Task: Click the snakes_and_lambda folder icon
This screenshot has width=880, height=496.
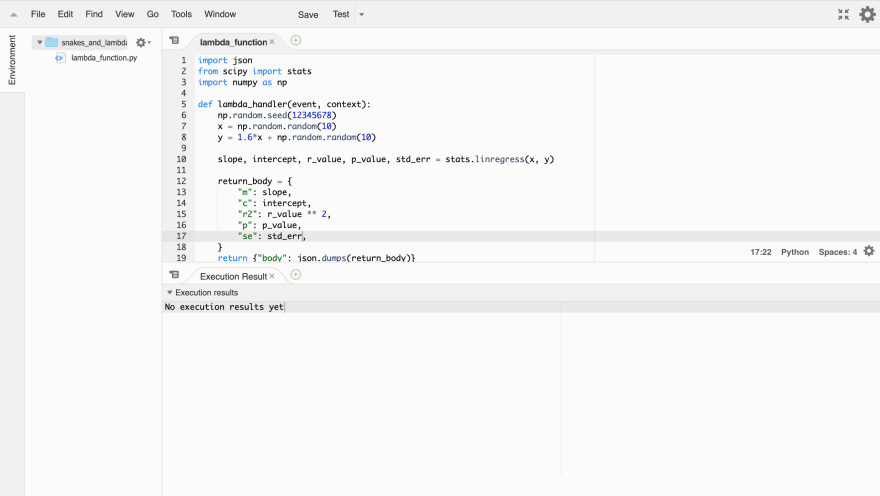Action: 52,42
